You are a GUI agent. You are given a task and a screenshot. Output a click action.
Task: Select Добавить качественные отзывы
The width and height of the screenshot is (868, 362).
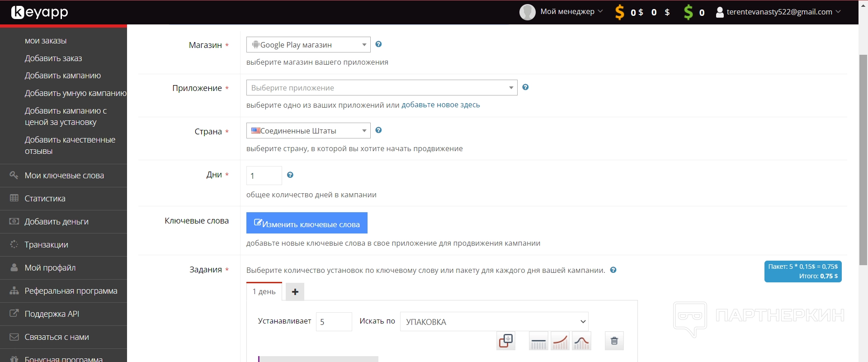click(70, 145)
